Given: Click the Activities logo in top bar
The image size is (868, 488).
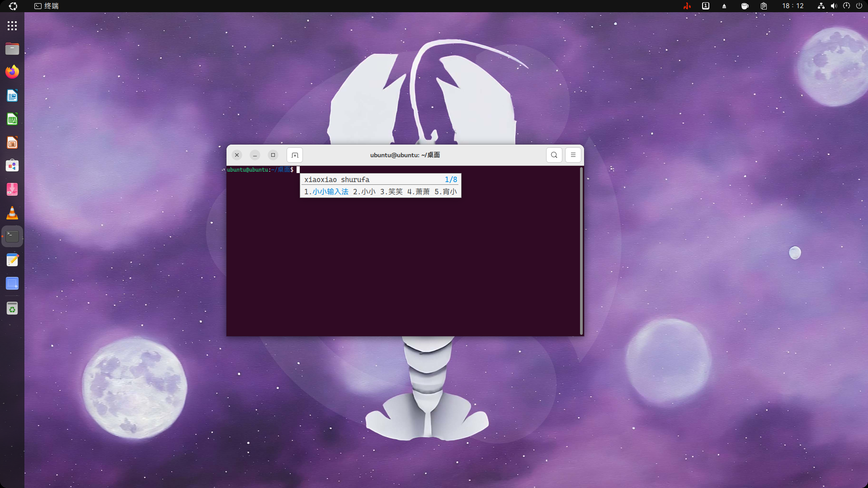Looking at the screenshot, I should point(13,6).
